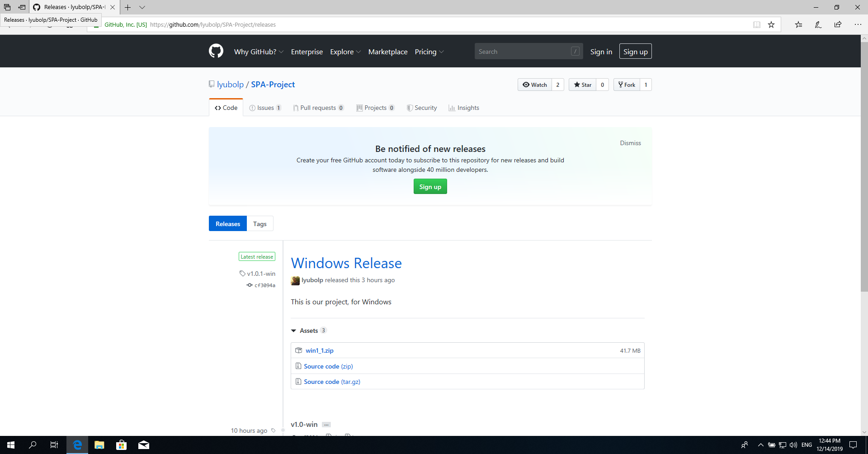Collapse the Assets section
868x454 pixels.
[308, 331]
